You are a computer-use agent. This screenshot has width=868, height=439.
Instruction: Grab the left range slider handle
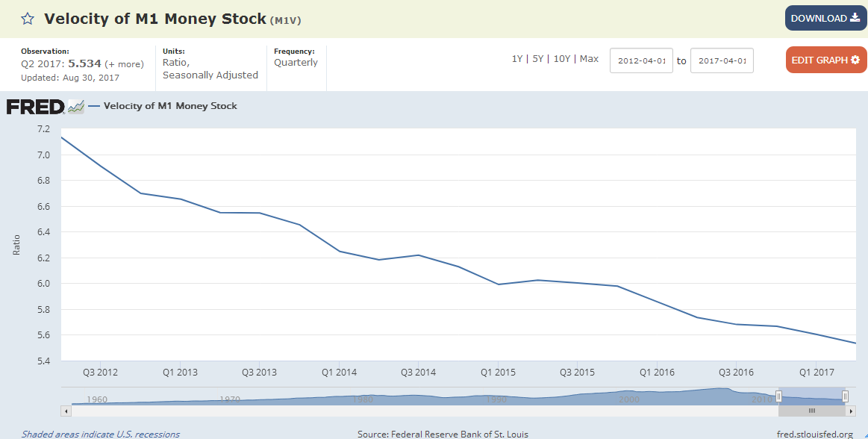pos(778,396)
